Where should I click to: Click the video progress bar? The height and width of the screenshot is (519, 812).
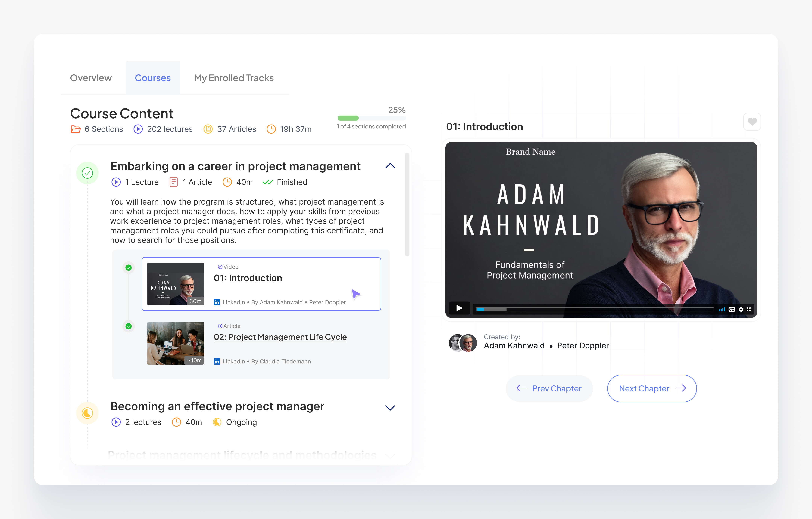(x=595, y=309)
